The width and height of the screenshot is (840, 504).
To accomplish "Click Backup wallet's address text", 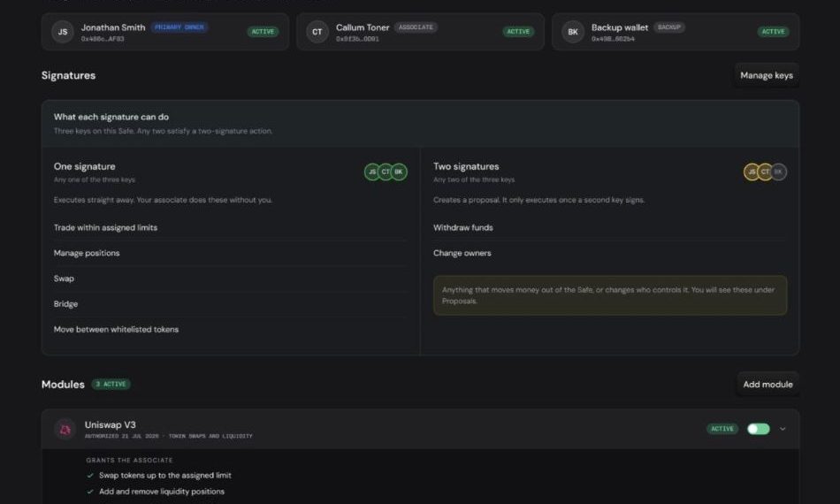I will [613, 39].
